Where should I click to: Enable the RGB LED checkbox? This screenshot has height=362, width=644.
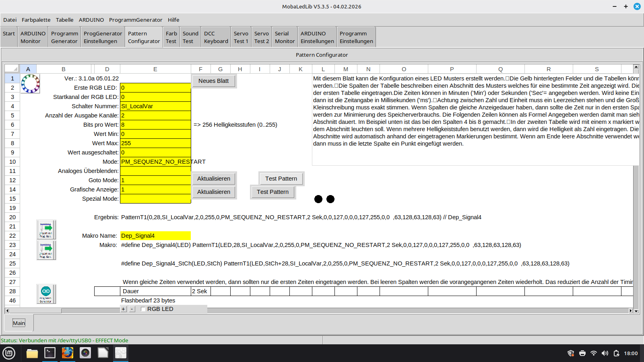click(x=143, y=309)
